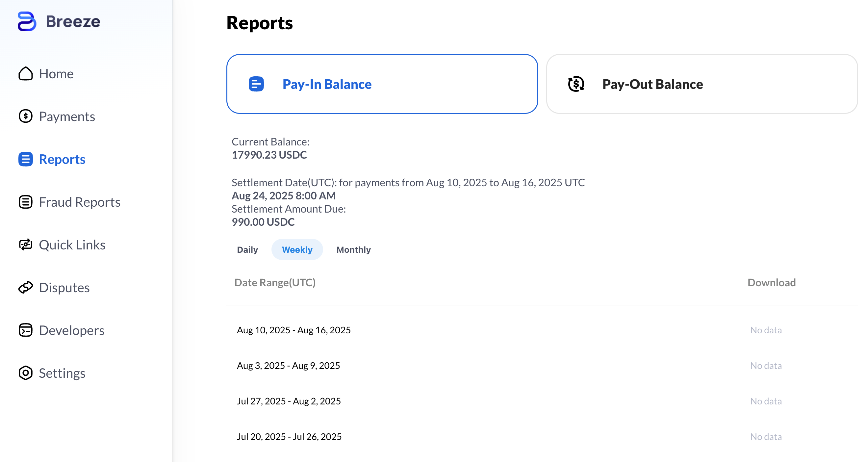Screen dimensions: 868x462
Task: Click the Download column header
Action: (x=772, y=282)
